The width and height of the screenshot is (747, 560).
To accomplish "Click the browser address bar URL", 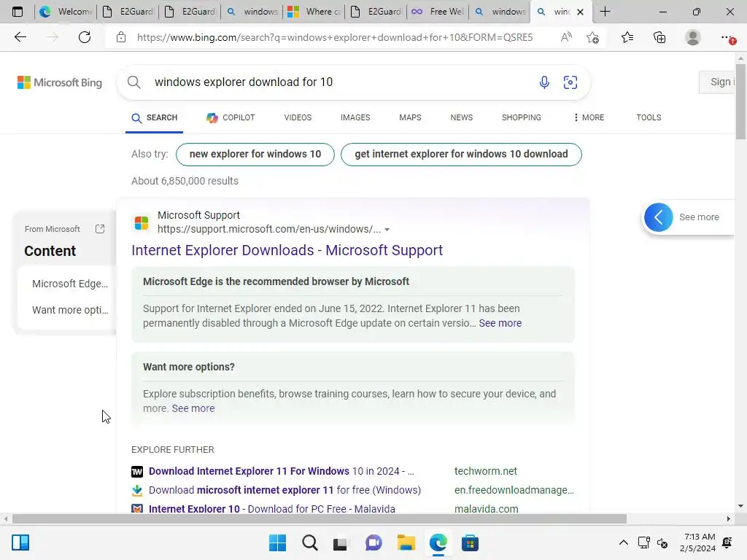I will 335,38.
